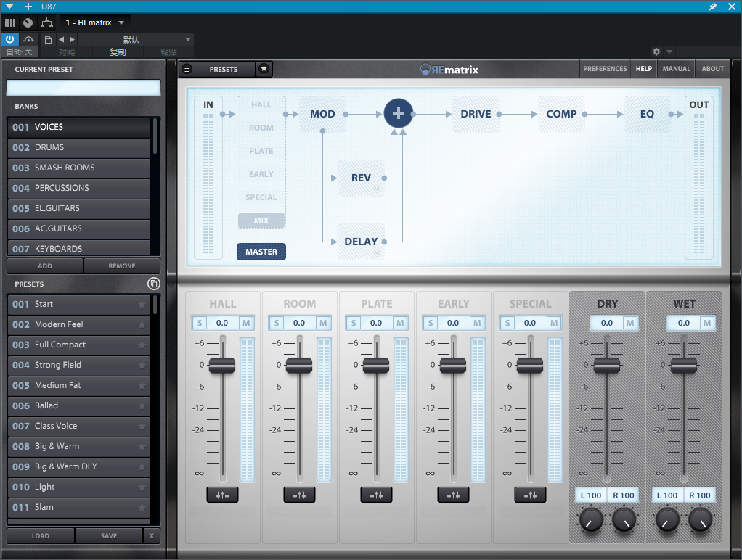Expand the arrow next to settings gear
The width and height of the screenshot is (742, 560).
coord(669,52)
